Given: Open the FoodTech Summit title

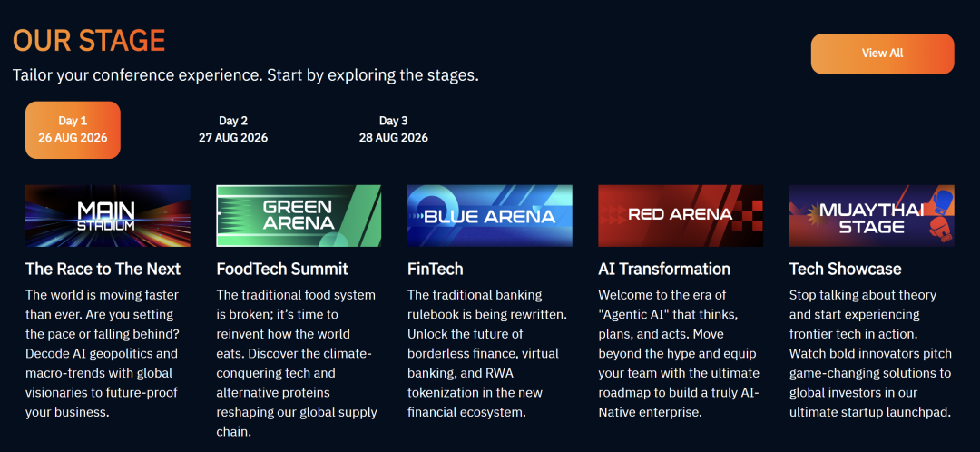Looking at the screenshot, I should coord(282,269).
